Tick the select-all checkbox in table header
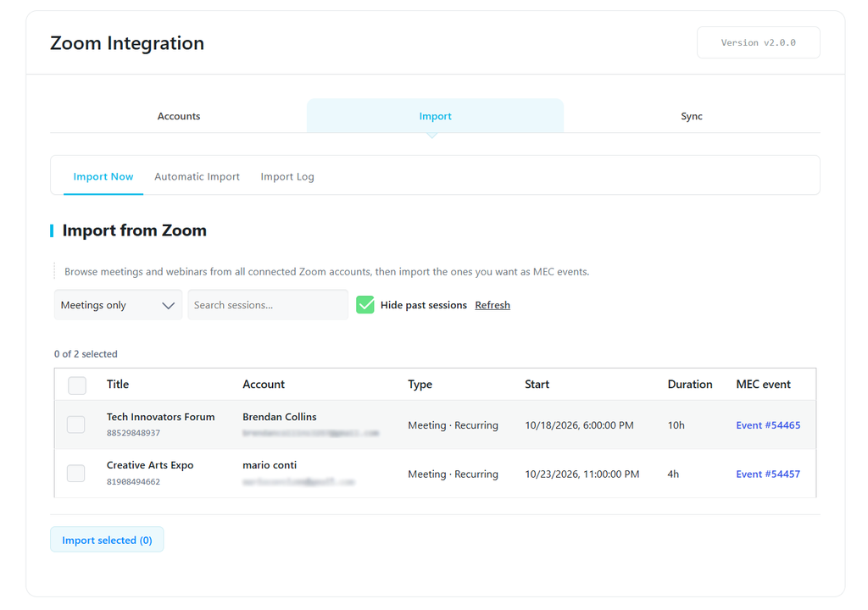The image size is (868, 610). click(77, 385)
